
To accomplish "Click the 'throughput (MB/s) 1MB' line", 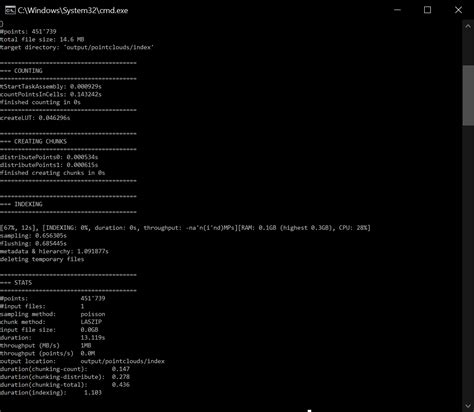I will 46,346.
